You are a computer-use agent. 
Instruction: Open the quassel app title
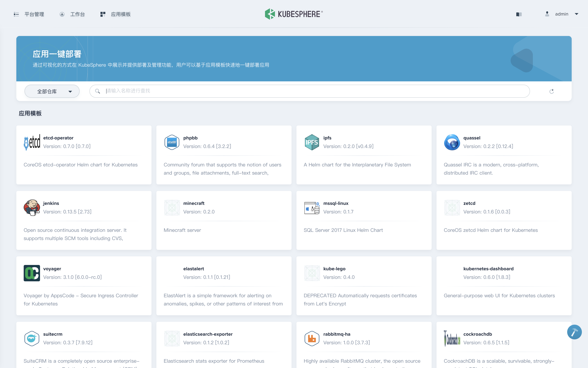[x=472, y=138]
